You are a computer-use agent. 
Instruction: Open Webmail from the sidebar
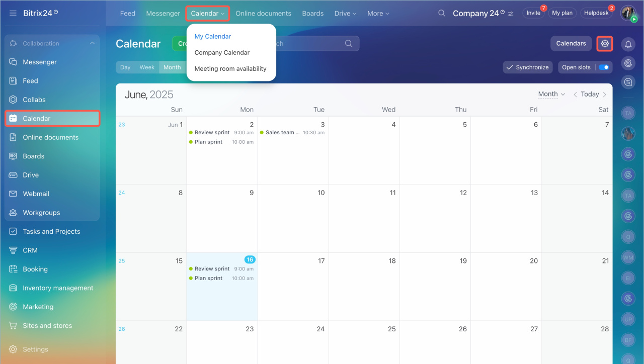pyautogui.click(x=36, y=194)
